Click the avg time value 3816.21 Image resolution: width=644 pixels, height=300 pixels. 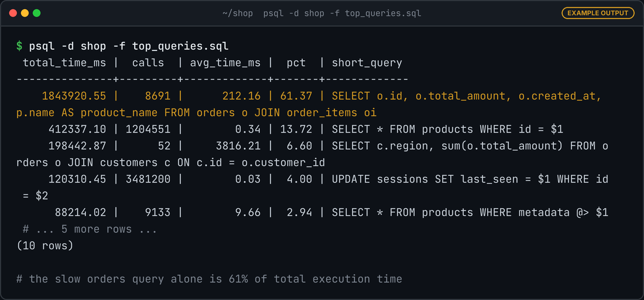238,146
